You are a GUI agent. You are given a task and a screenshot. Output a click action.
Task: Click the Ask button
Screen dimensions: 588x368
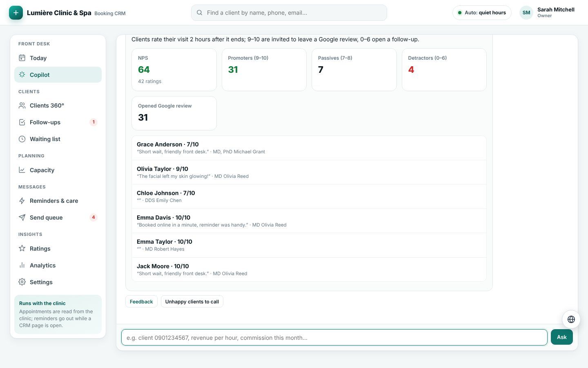(562, 337)
